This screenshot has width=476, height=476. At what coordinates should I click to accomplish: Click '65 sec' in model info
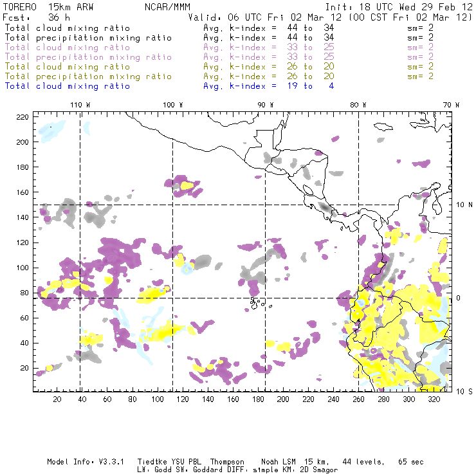411,462
